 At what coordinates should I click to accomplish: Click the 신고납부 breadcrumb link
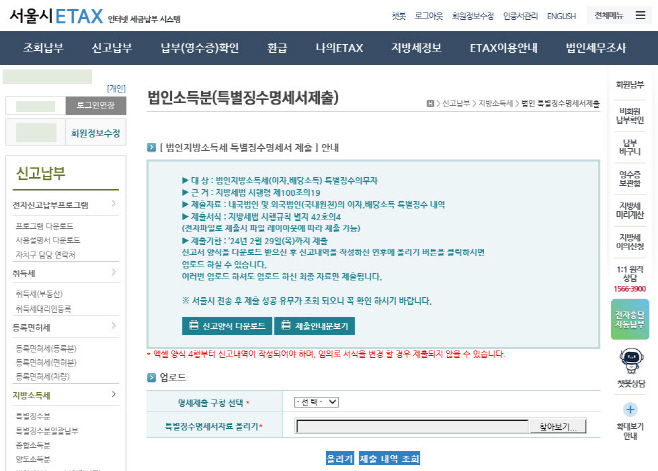(456, 103)
